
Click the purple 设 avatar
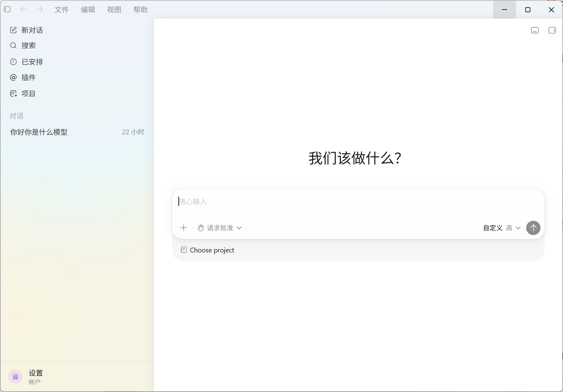[x=15, y=377]
